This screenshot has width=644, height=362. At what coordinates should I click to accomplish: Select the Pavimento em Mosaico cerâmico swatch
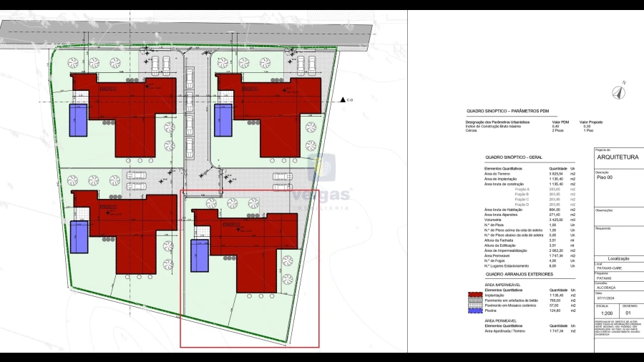pos(473,305)
